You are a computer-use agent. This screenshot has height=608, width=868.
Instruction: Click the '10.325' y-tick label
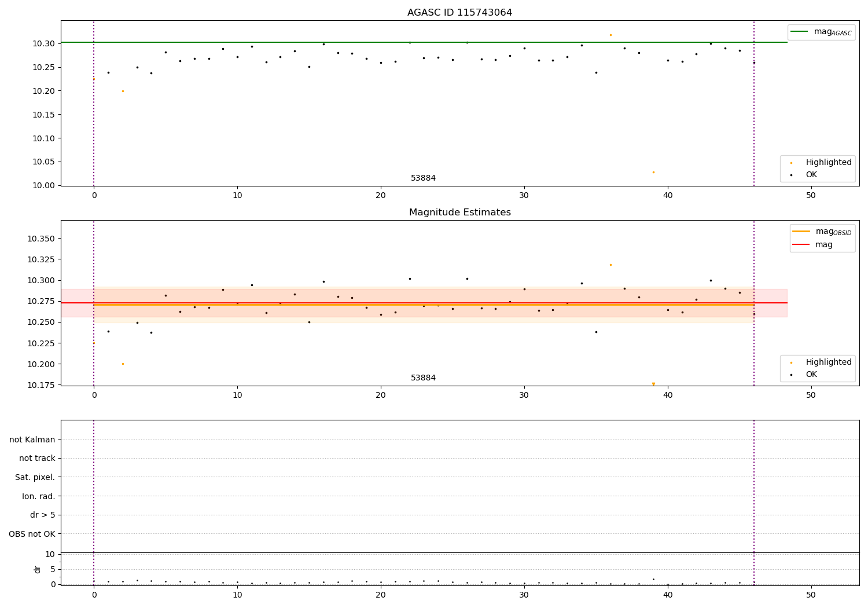pyautogui.click(x=42, y=260)
